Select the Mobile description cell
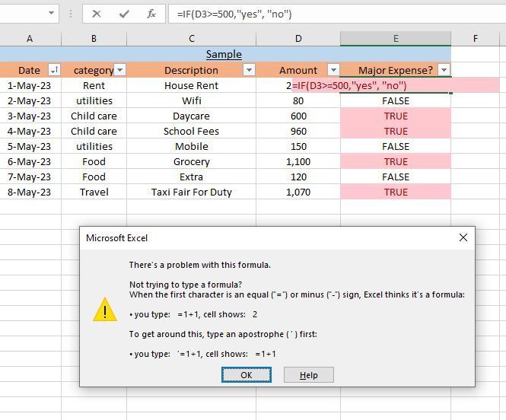Viewport: 506px width, 420px height. tap(191, 146)
